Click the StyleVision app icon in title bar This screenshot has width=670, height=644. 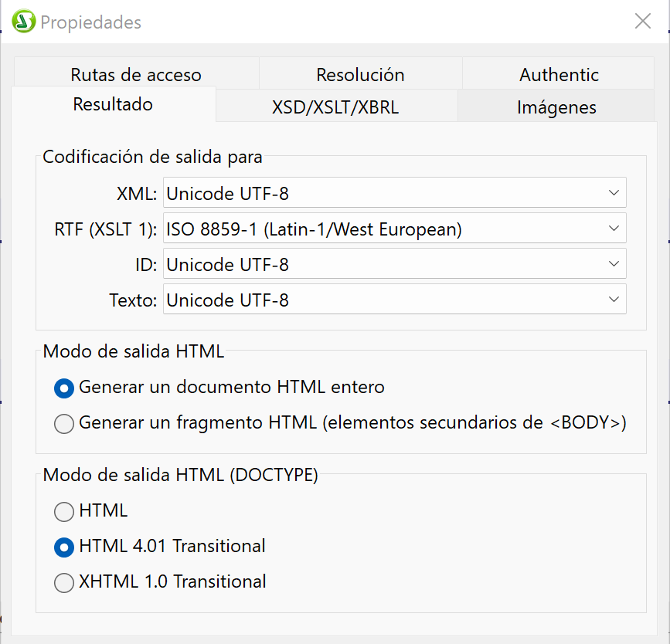click(24, 22)
